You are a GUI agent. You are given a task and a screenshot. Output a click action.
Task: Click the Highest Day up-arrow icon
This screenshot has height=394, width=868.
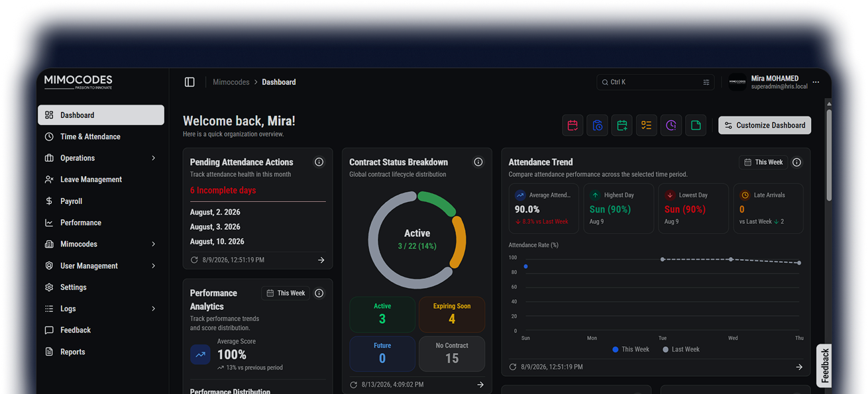click(595, 195)
